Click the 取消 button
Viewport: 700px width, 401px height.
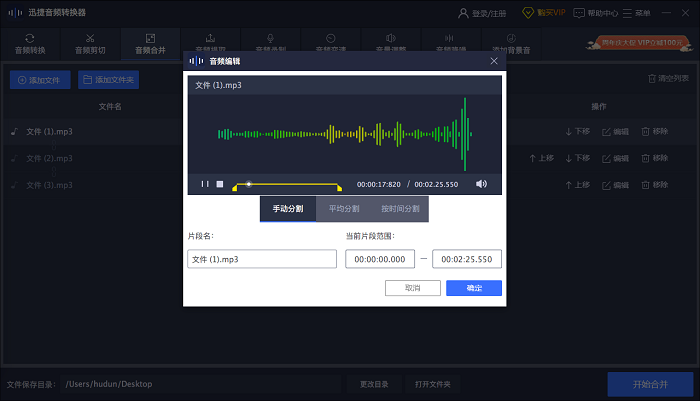(x=413, y=288)
